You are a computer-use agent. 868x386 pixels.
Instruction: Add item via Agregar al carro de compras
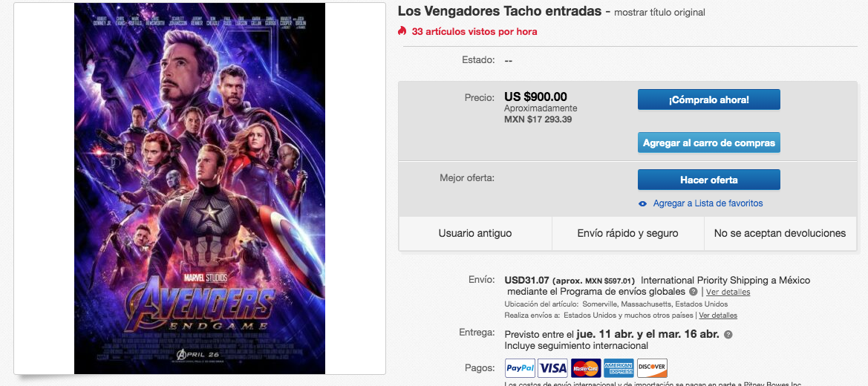point(709,143)
